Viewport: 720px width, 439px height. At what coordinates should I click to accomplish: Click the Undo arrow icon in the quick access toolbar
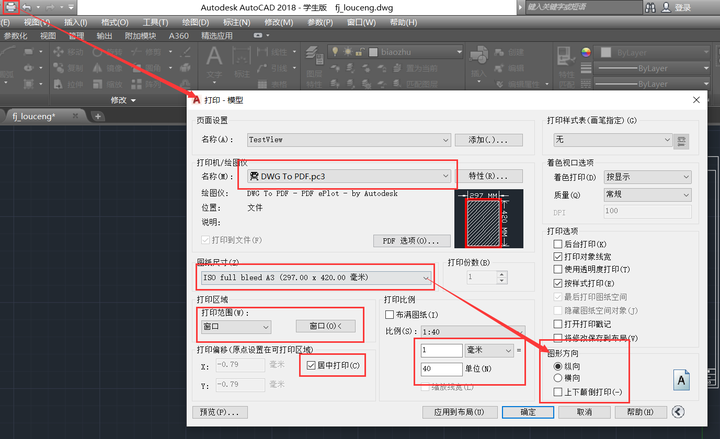[x=27, y=7]
